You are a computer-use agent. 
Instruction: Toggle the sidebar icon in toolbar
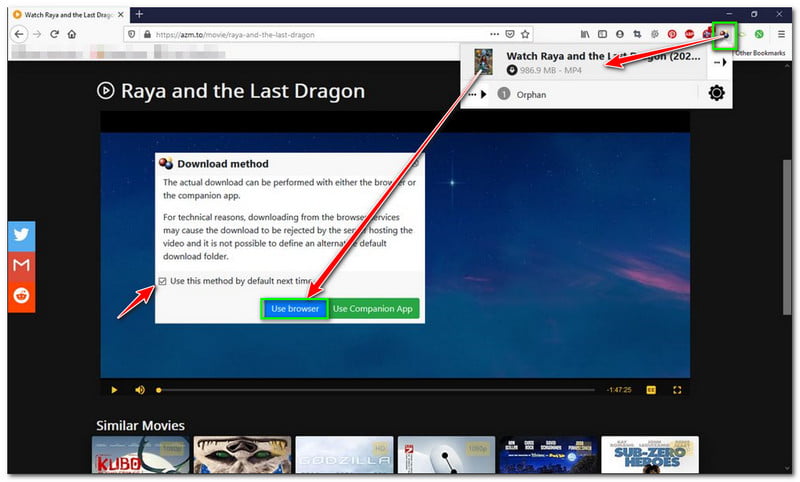point(603,34)
